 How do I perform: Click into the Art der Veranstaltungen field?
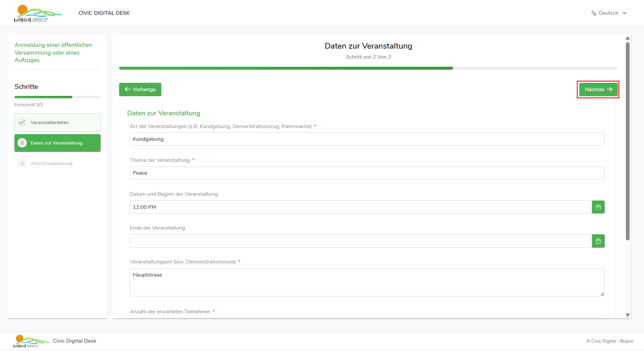pyautogui.click(x=367, y=139)
